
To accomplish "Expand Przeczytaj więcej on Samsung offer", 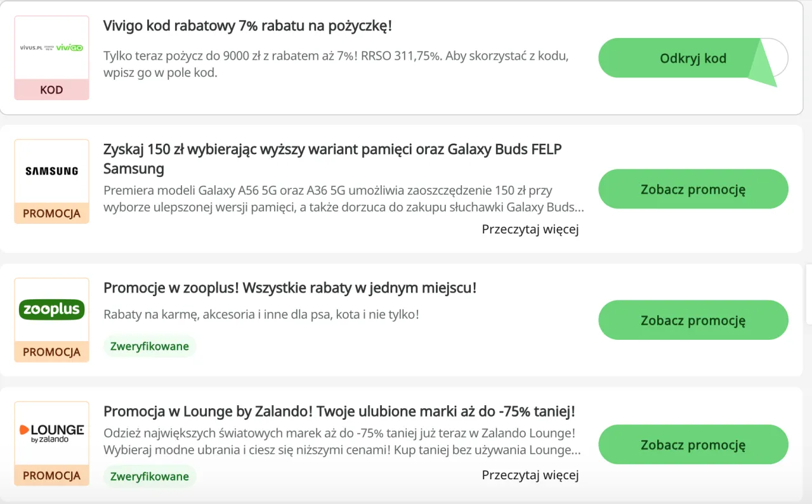I will pos(530,229).
